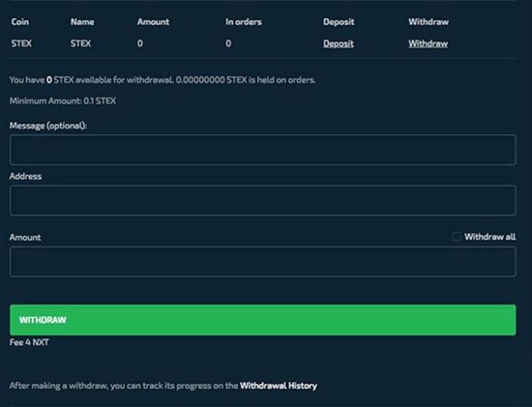Image resolution: width=532 pixels, height=407 pixels.
Task: Click the Coin column header
Action: click(20, 21)
